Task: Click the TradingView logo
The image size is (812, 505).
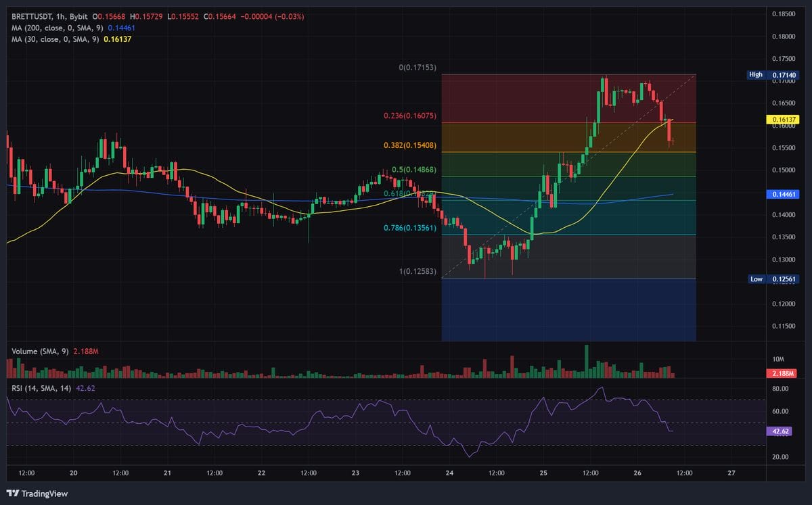Action: tap(35, 494)
